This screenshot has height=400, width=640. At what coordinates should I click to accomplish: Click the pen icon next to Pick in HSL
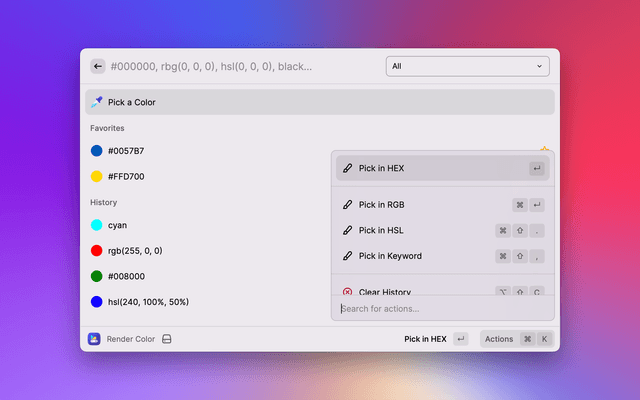347,230
